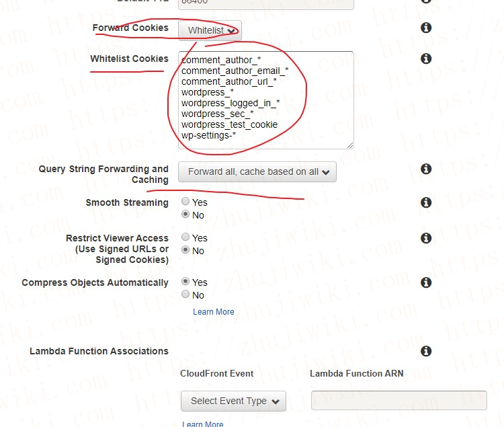
Task: Select No for Compress Objects Automatically
Action: 185,294
